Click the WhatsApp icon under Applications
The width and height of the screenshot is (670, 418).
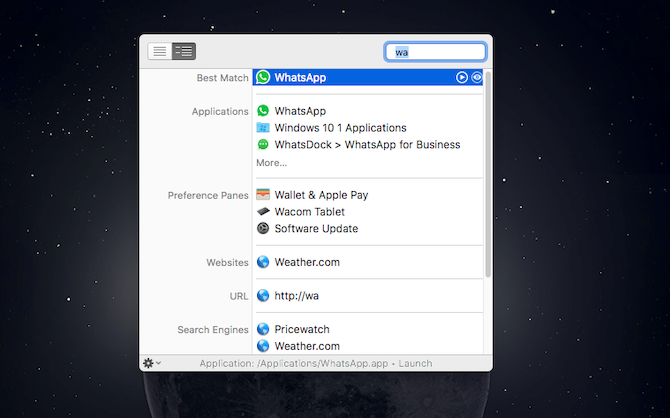tap(263, 111)
